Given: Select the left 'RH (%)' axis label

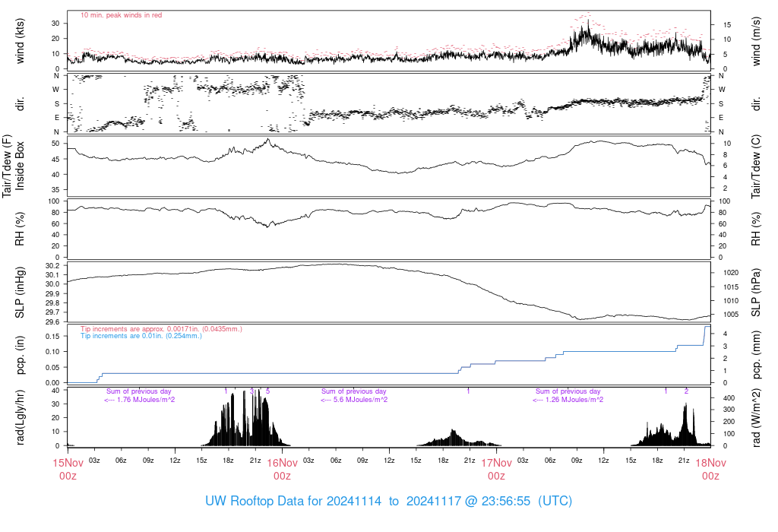Looking at the screenshot, I should [20, 229].
